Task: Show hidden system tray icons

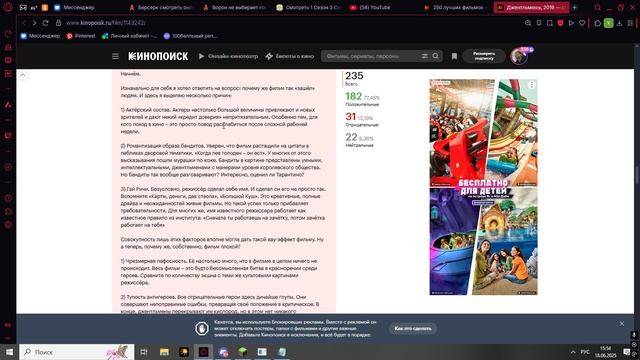Action: coord(573,352)
